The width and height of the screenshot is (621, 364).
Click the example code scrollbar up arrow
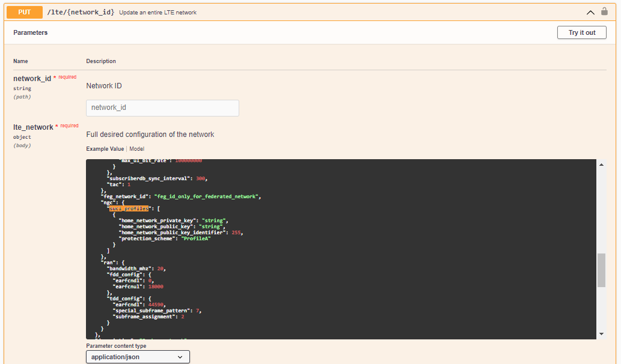point(601,165)
